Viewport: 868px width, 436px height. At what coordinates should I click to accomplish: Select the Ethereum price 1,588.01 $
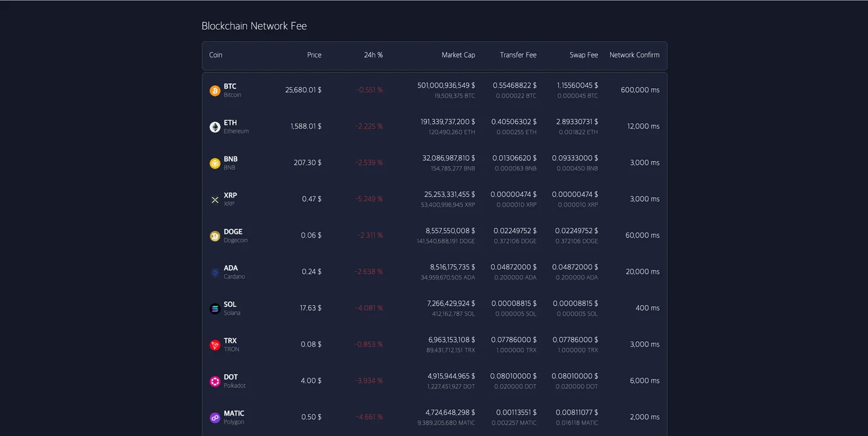pos(306,126)
